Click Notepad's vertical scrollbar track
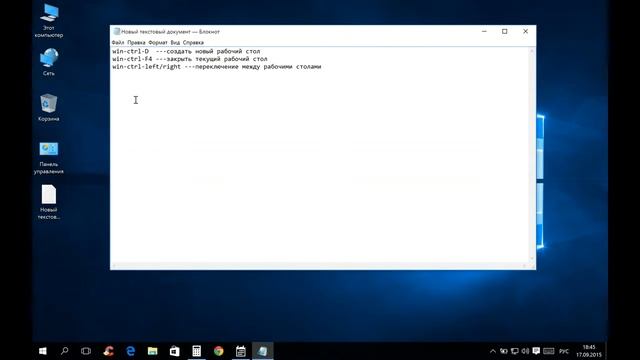This screenshot has height=360, width=640. coord(532,155)
